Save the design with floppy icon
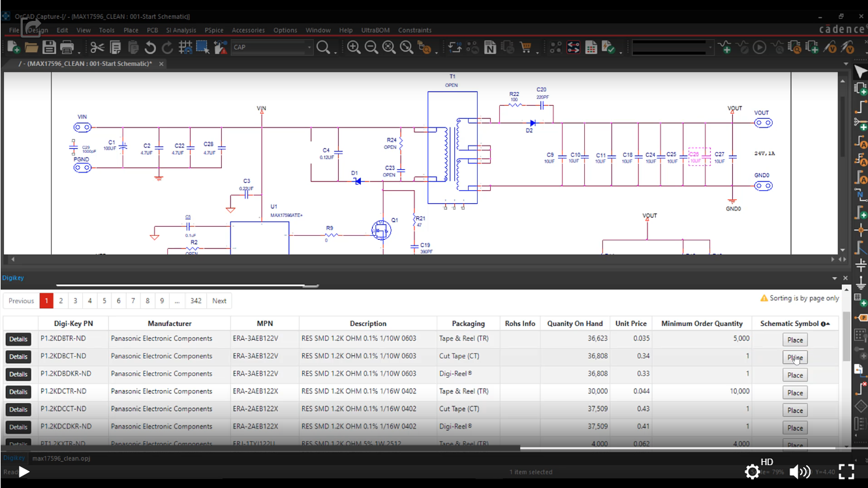This screenshot has height=488, width=868. (x=49, y=47)
